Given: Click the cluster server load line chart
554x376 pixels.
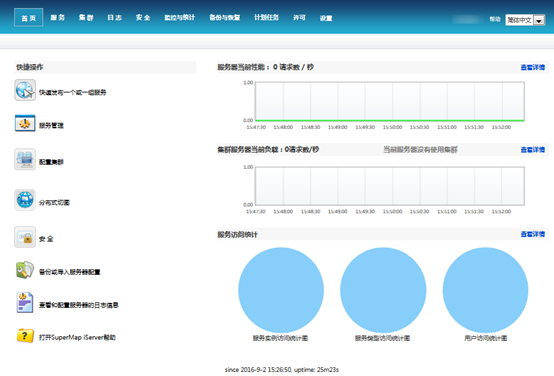Looking at the screenshot, I should (390, 186).
